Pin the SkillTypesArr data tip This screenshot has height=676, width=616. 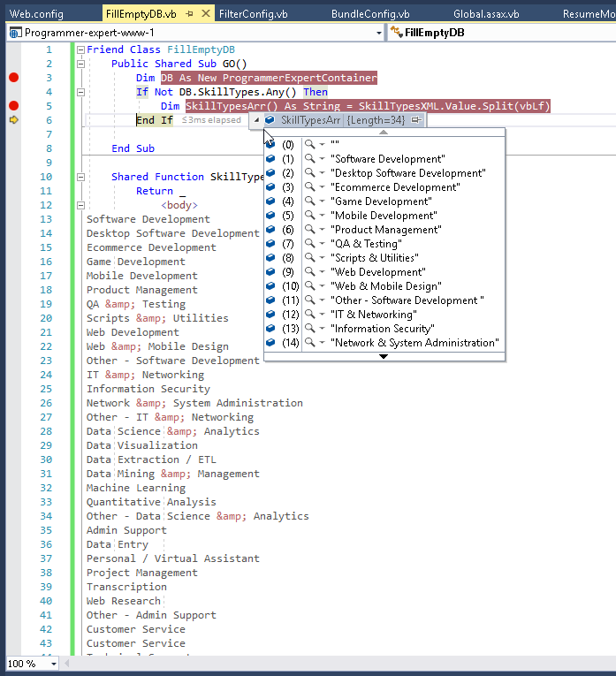click(x=416, y=120)
